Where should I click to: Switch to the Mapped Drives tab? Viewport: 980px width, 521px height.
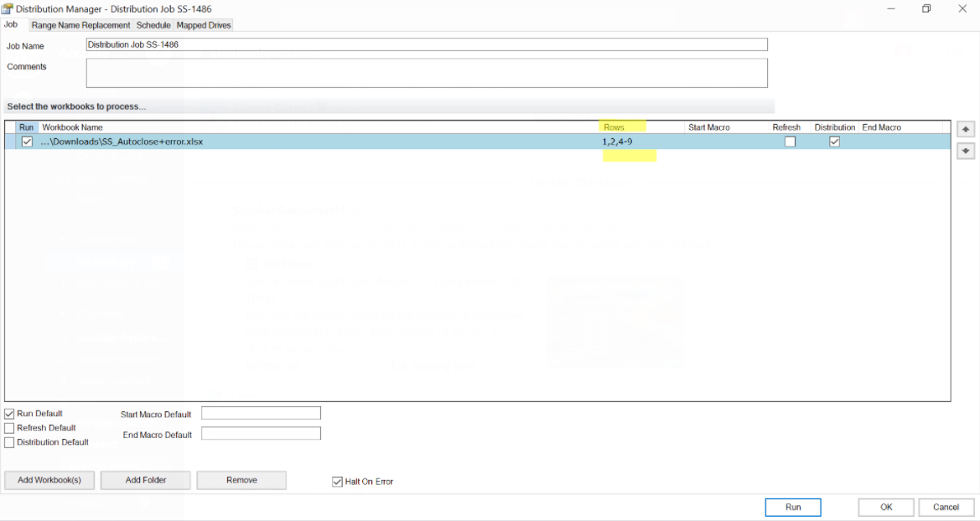point(203,25)
